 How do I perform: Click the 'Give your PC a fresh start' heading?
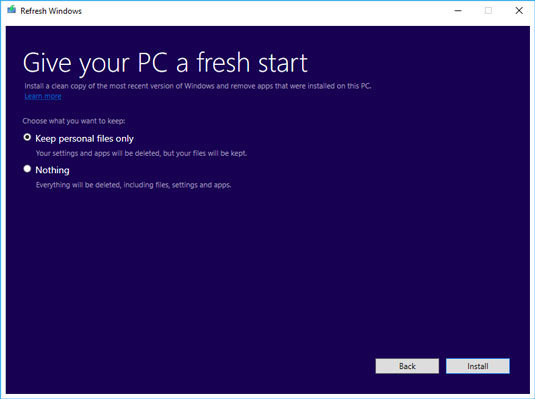tap(165, 63)
